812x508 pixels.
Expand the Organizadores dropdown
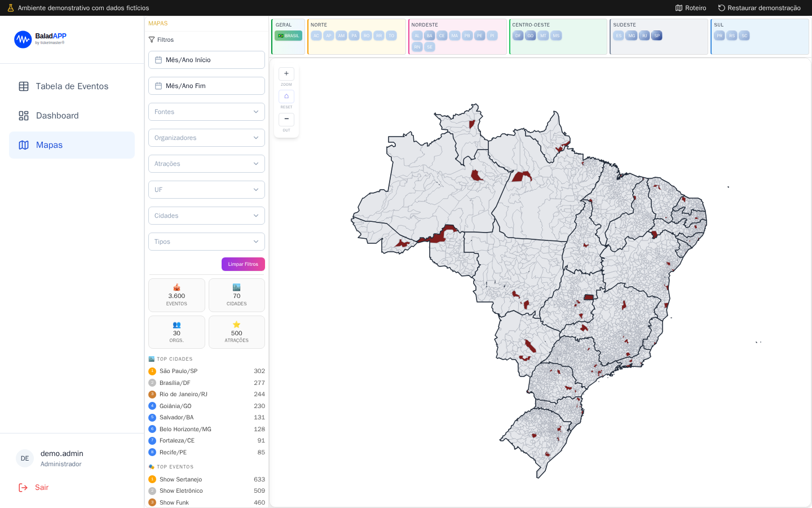pos(206,138)
